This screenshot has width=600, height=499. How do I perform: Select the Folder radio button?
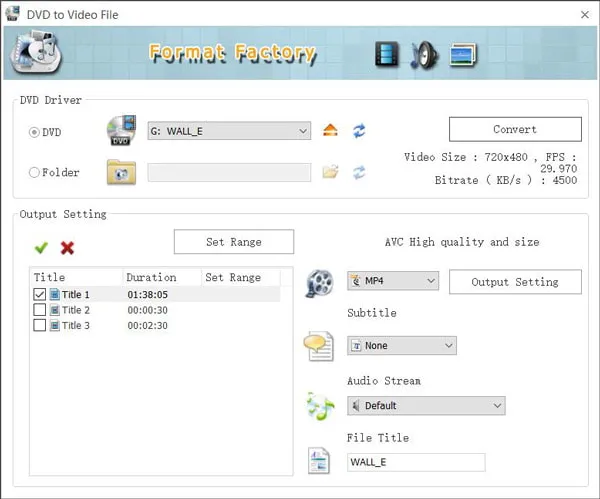click(35, 172)
